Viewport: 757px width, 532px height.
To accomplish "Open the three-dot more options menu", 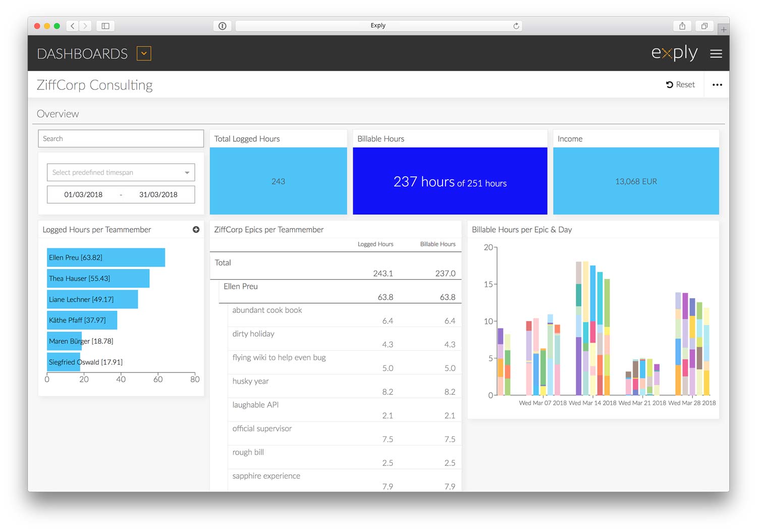I will [717, 85].
